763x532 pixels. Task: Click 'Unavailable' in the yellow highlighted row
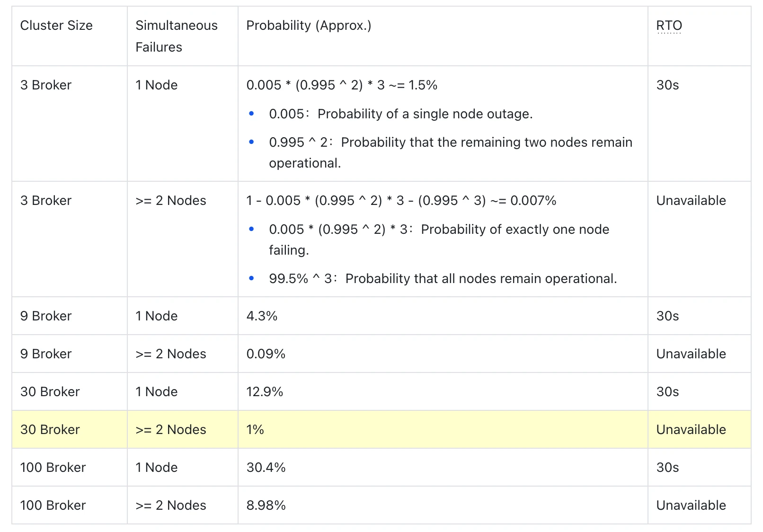pyautogui.click(x=691, y=430)
